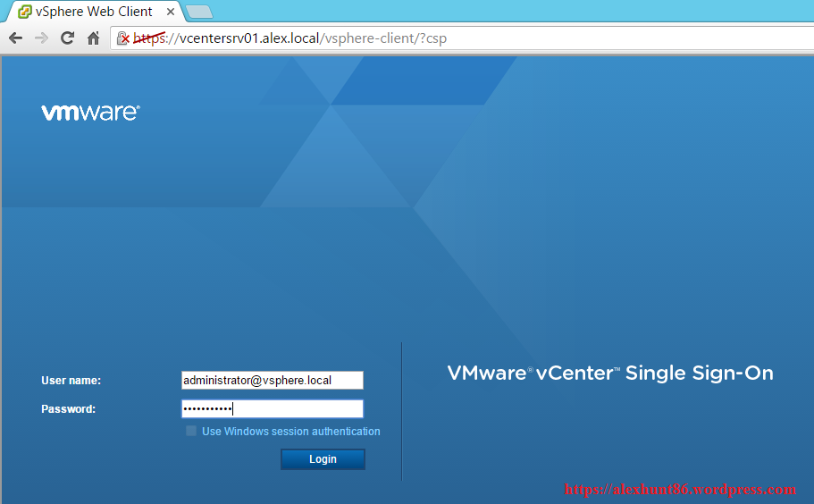Screen dimensions: 814x504
Task: Click the browser forward arrow
Action: [x=41, y=38]
